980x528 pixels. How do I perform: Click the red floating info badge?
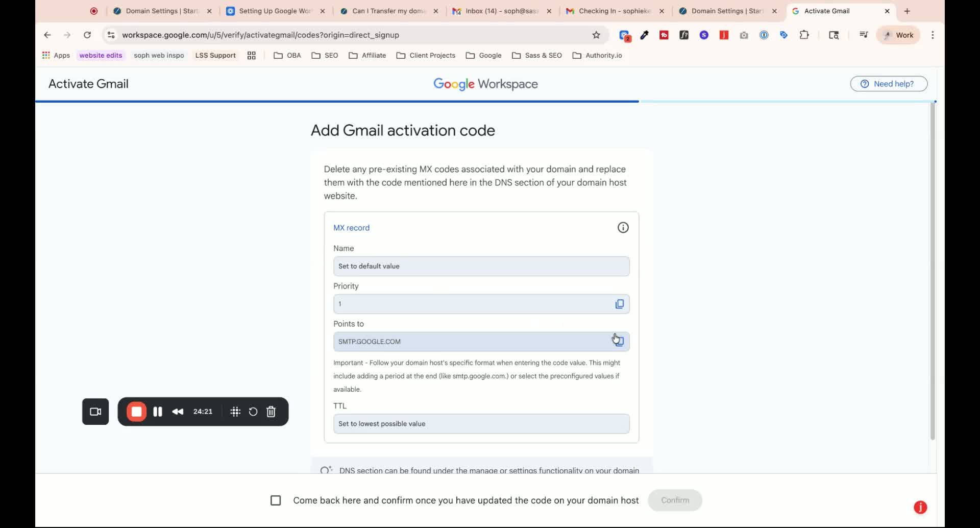920,507
